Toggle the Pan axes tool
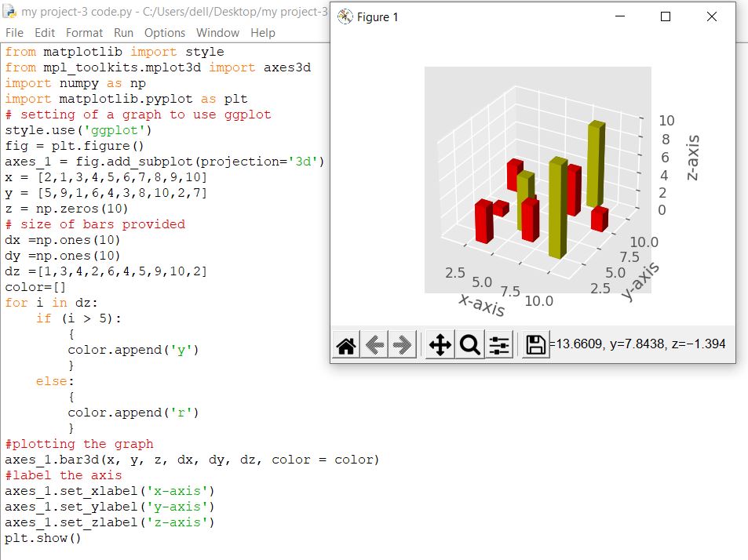The height and width of the screenshot is (560, 748). tap(440, 345)
